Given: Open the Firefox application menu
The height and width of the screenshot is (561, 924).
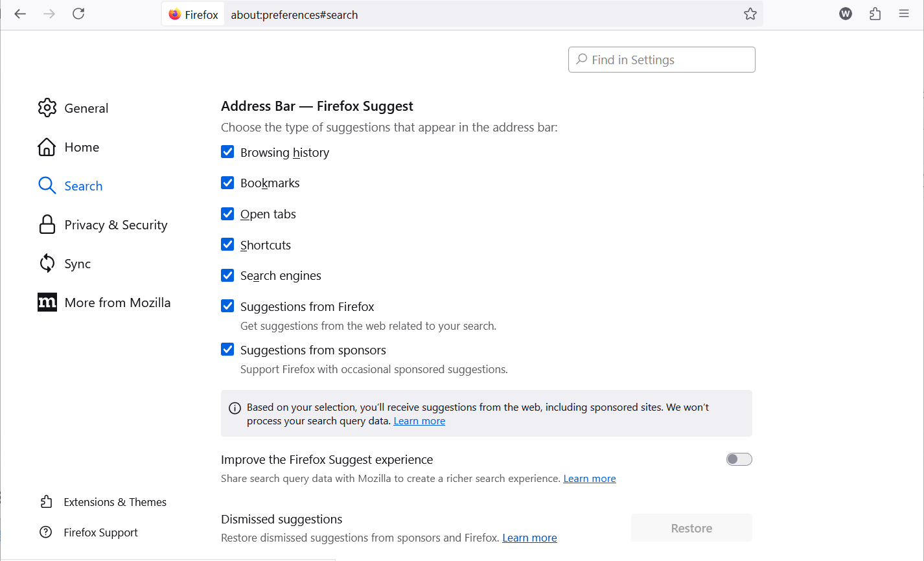Looking at the screenshot, I should [x=904, y=13].
